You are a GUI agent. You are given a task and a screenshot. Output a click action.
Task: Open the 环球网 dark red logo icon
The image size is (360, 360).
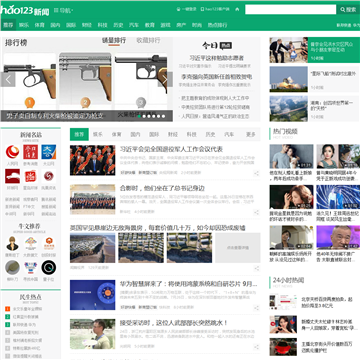[x=12, y=176]
